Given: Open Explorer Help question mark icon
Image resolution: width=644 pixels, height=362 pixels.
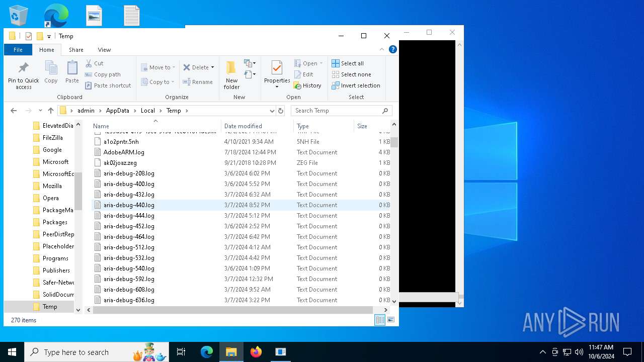Looking at the screenshot, I should (393, 49).
